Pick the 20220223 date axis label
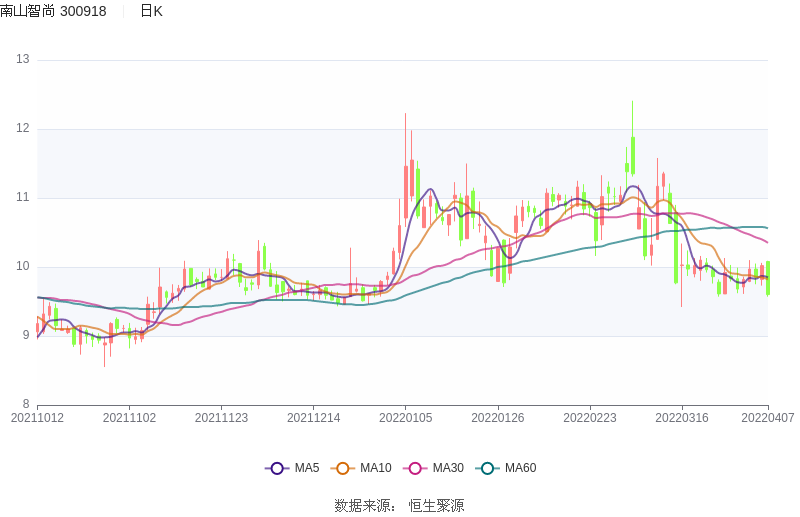 [x=590, y=418]
